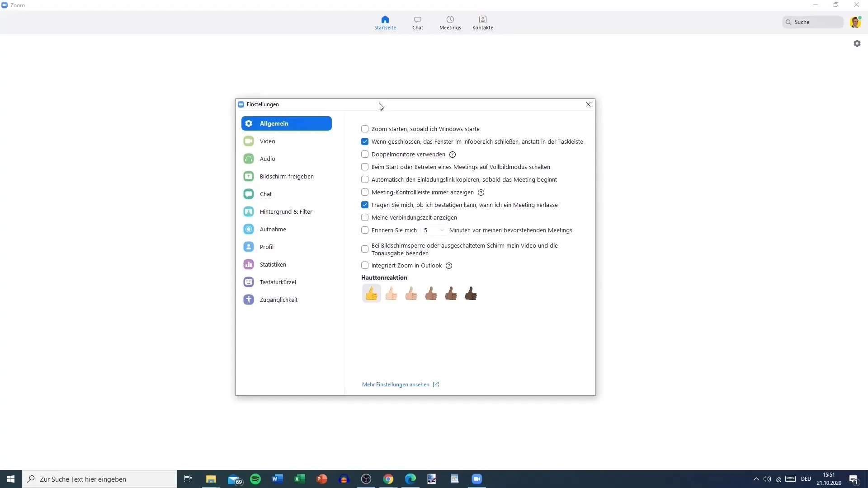
Task: Enable Doppelmonitore verwenden checkbox
Action: point(365,154)
